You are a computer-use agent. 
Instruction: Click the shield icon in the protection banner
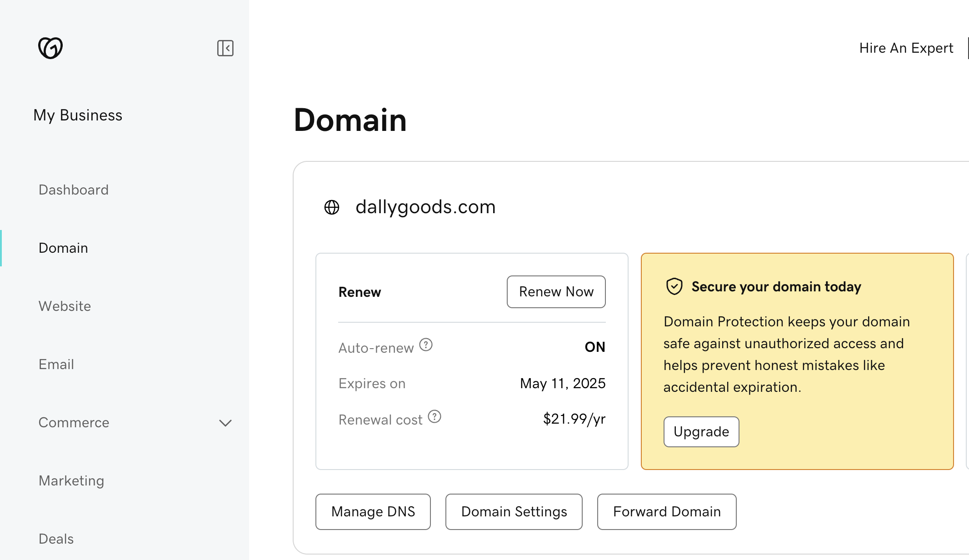point(674,286)
